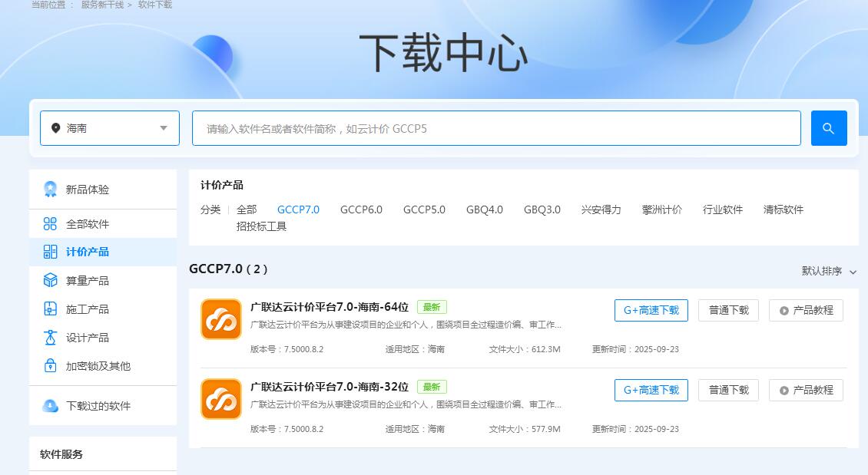868x475 pixels.
Task: Select the GCCP5.0 category filter
Action: click(424, 209)
